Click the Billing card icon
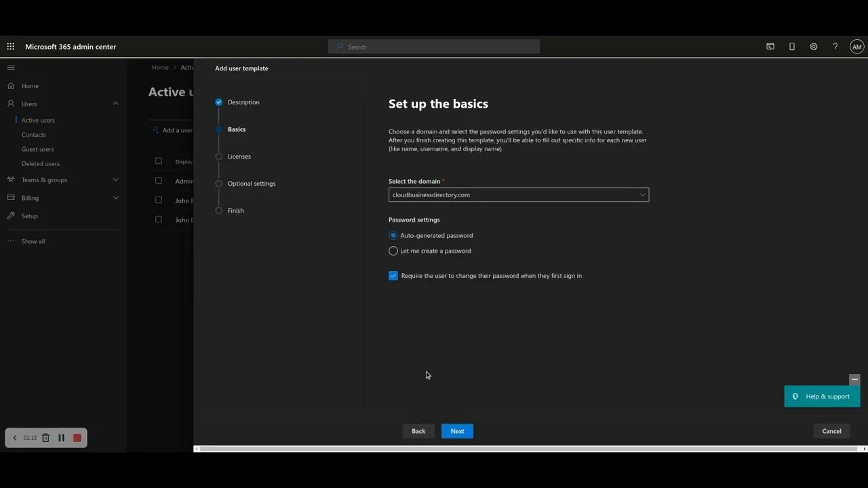868x488 pixels. [11, 198]
